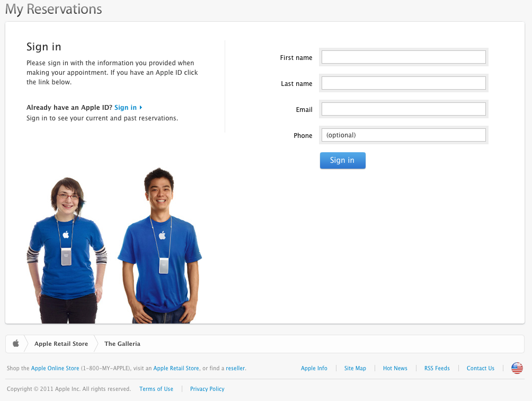This screenshot has height=401, width=532.
Task: Click the smiling male employee photo
Action: [x=159, y=246]
